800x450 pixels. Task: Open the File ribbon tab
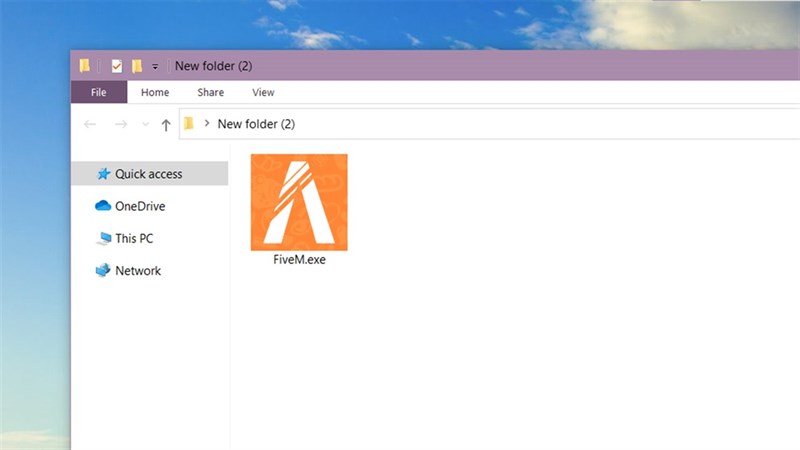point(98,92)
